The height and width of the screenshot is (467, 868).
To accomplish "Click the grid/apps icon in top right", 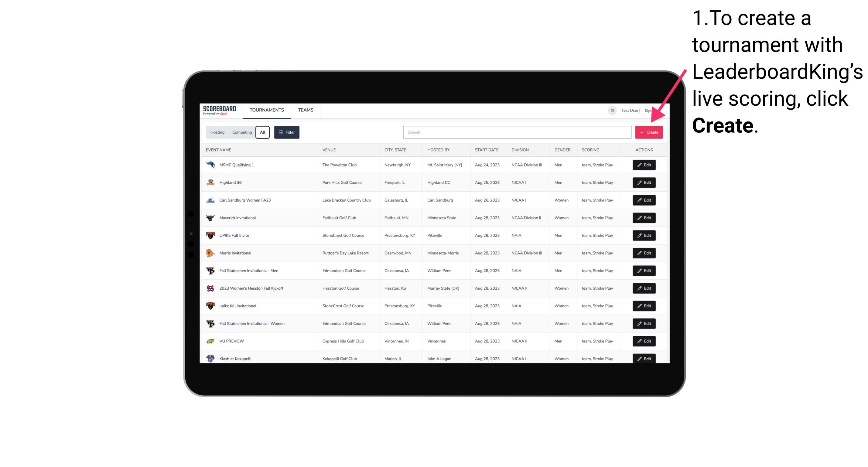I will coord(611,111).
